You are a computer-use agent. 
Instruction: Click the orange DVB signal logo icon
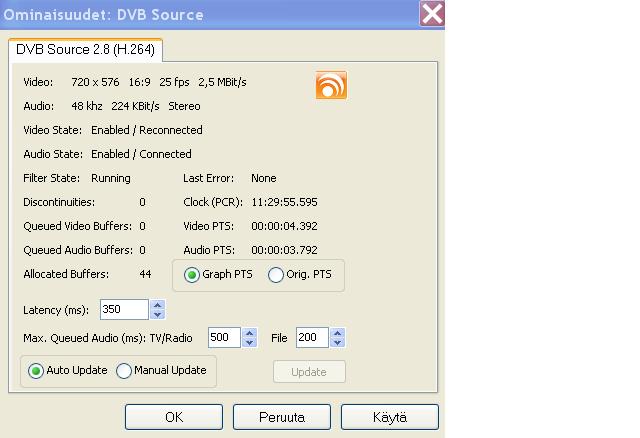click(x=331, y=85)
